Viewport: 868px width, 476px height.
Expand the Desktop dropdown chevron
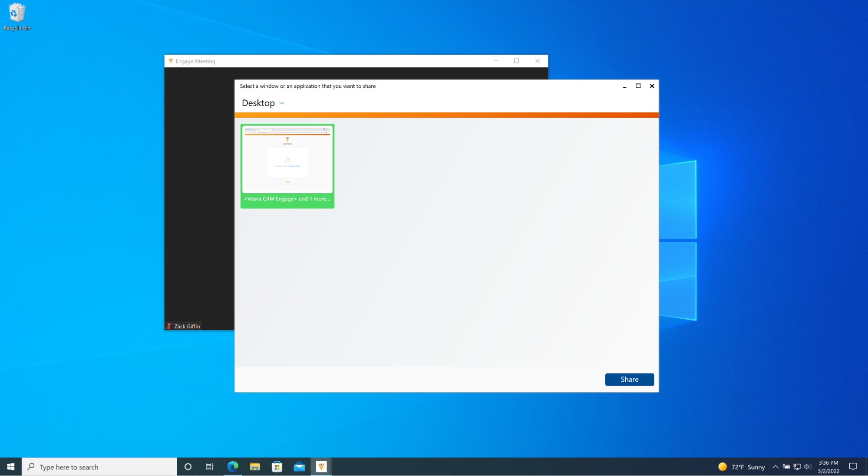(281, 103)
